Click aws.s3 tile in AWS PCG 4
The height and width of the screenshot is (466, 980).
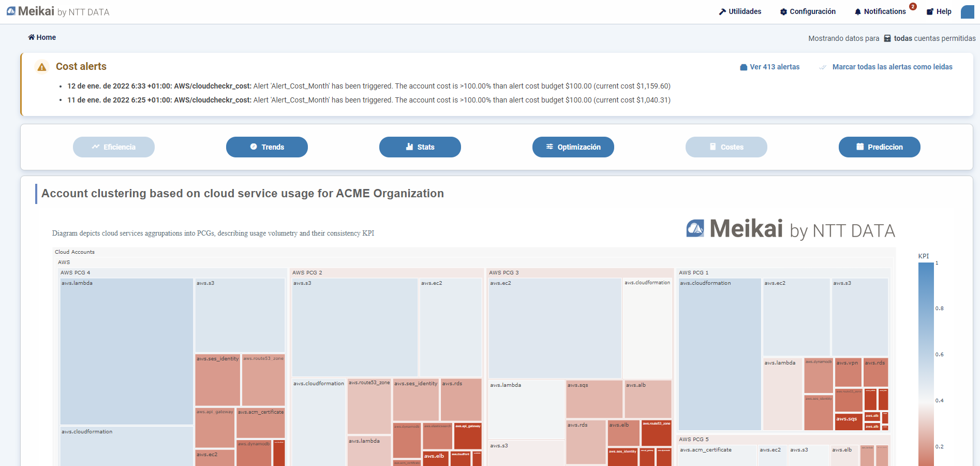tap(240, 315)
